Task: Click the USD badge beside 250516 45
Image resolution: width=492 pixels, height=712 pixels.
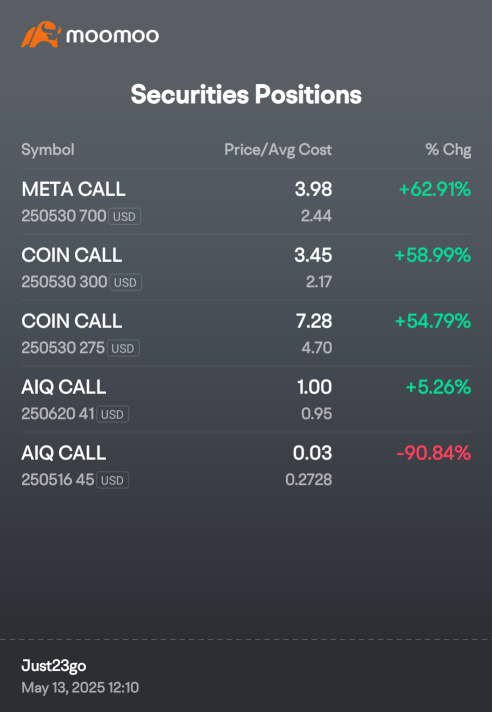Action: point(113,480)
